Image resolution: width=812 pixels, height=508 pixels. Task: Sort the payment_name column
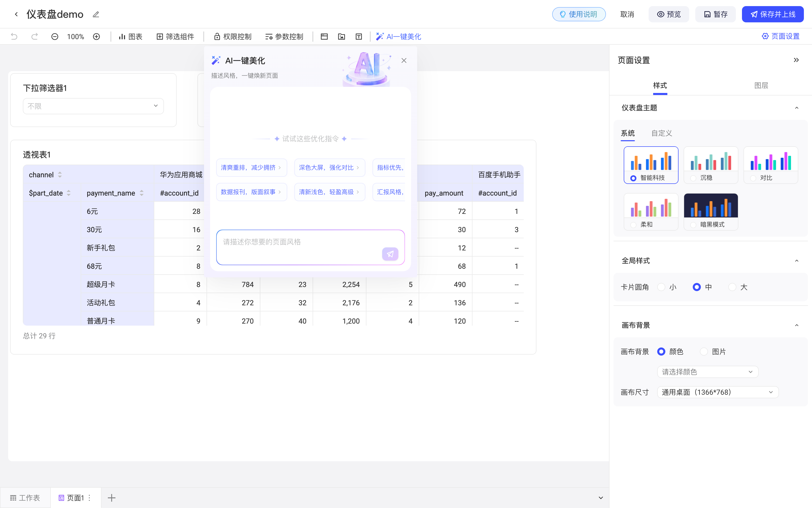coord(142,193)
